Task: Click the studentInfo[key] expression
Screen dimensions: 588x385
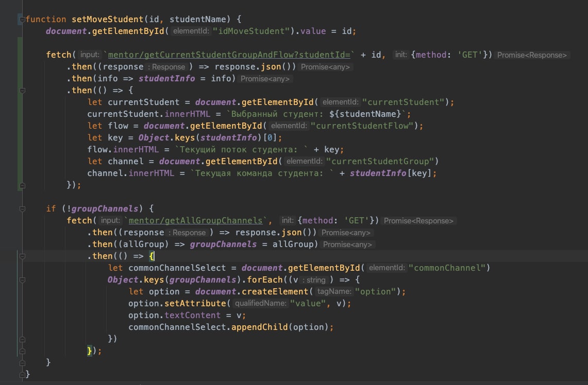Action: 391,173
